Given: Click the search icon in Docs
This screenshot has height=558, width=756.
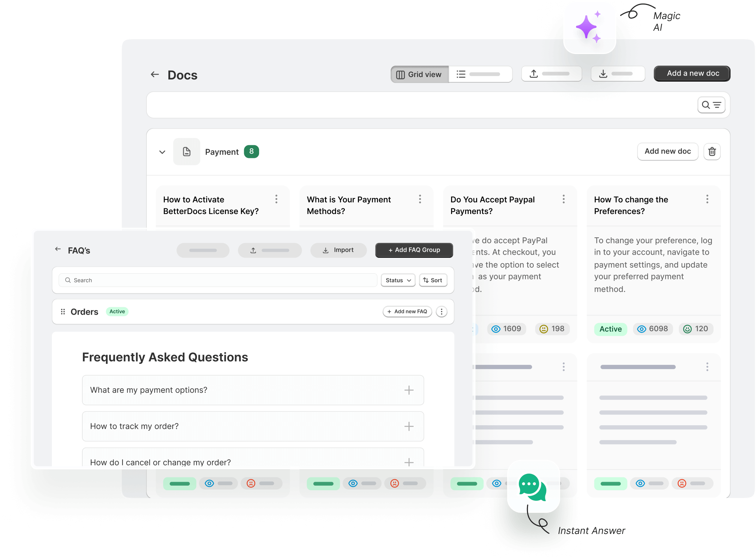Looking at the screenshot, I should coord(706,105).
